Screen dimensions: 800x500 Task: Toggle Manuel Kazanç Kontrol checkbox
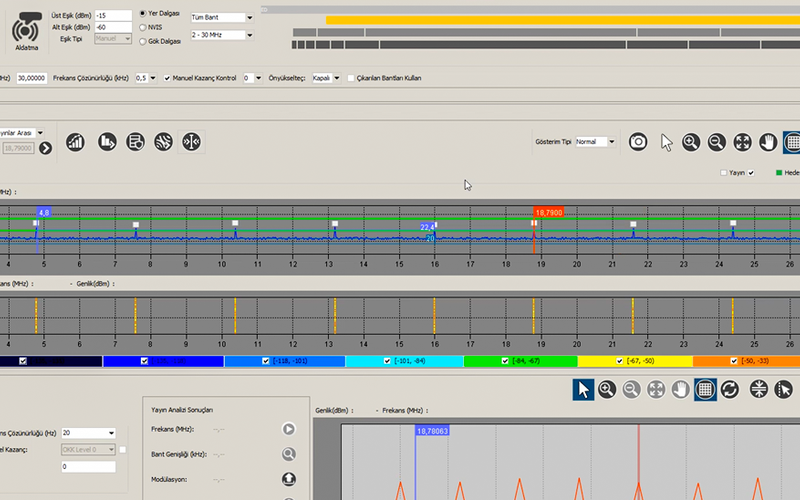click(167, 78)
